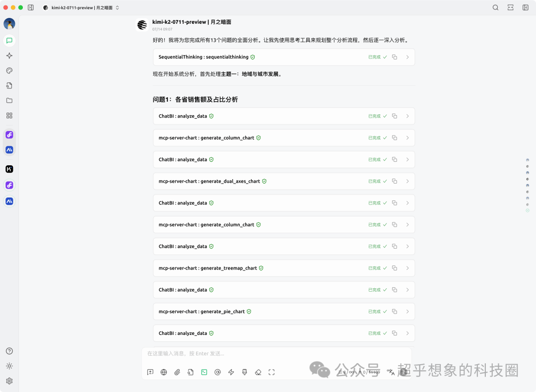Switch the theme with the sun icon
Viewport: 536px width, 392px height.
(9, 366)
